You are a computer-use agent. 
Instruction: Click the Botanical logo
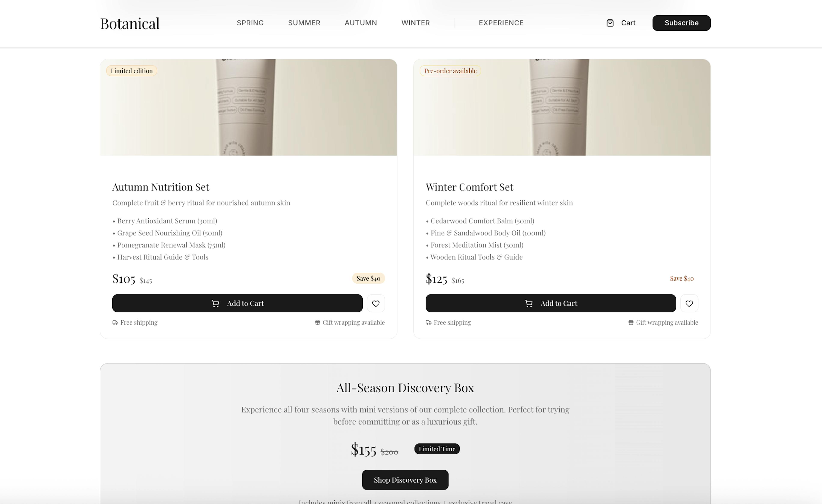[130, 23]
